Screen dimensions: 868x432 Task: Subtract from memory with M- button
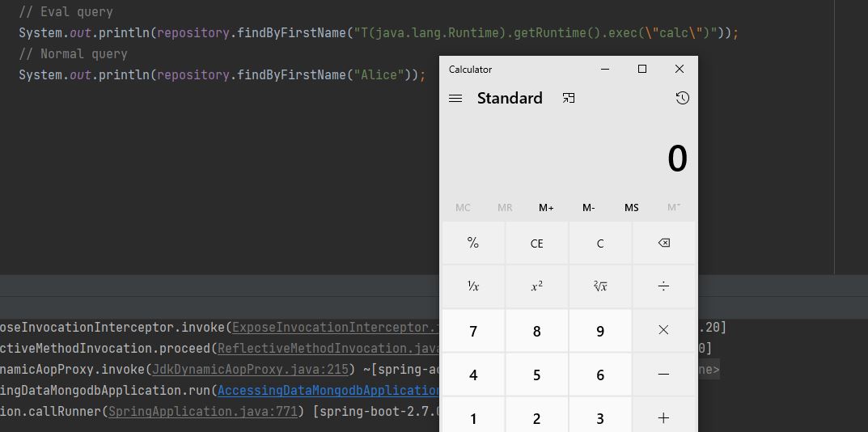coord(588,208)
